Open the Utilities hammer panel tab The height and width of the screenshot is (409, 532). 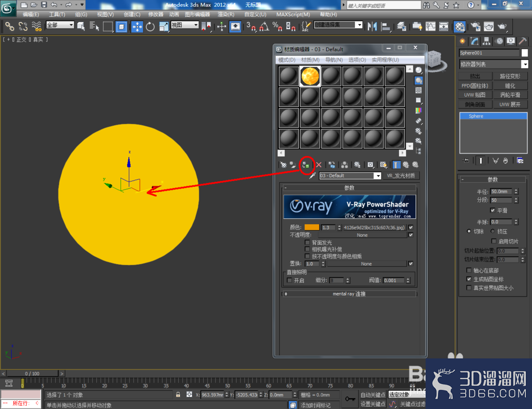[522, 42]
